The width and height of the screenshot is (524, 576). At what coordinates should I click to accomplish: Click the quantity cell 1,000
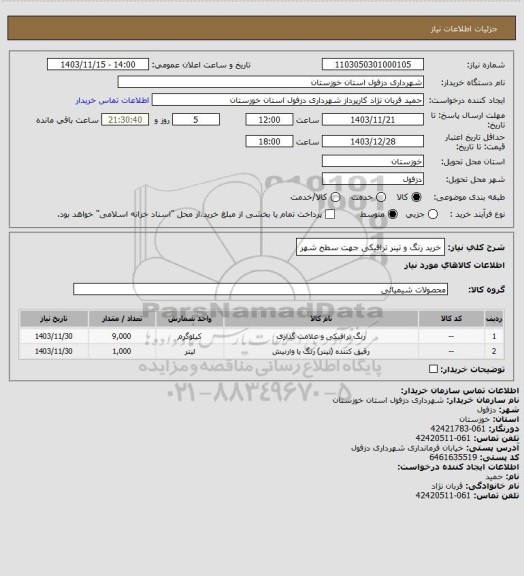pyautogui.click(x=122, y=352)
